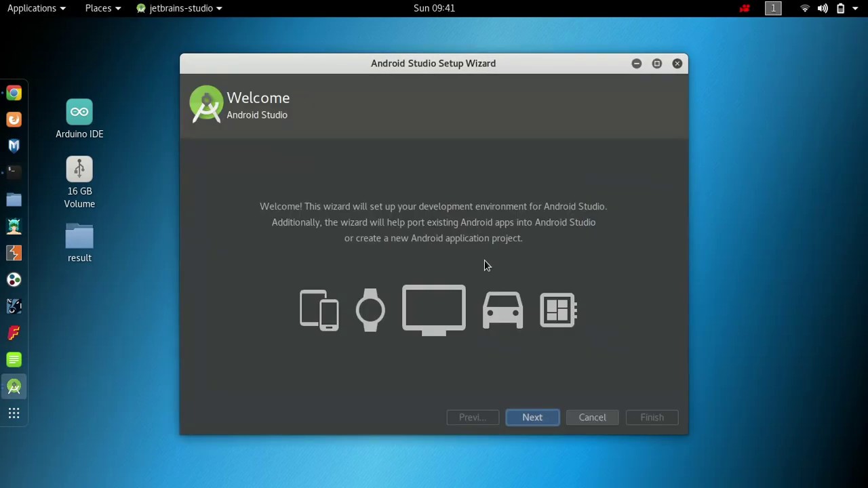
Task: Click the Android Studio logo in header
Action: pyautogui.click(x=206, y=104)
